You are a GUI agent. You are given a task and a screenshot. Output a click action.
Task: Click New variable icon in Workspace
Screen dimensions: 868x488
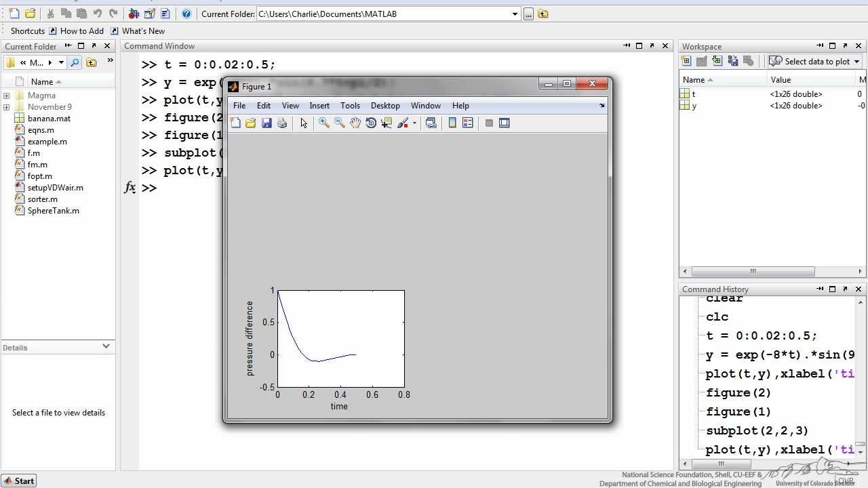coord(686,61)
